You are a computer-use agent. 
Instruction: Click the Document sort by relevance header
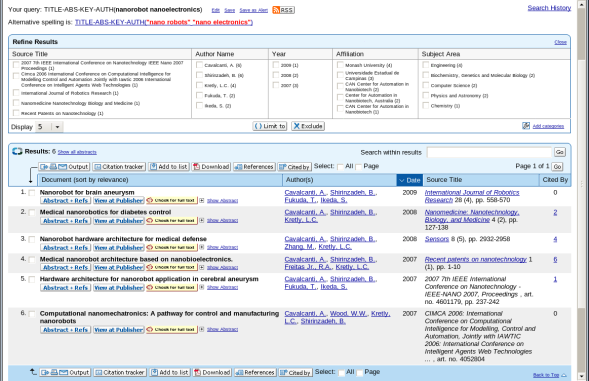pyautogui.click(x=160, y=180)
